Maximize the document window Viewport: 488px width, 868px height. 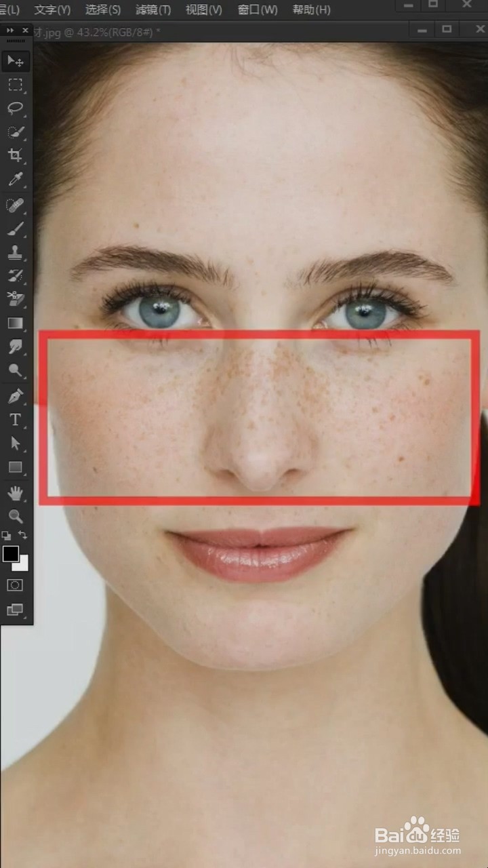(446, 29)
